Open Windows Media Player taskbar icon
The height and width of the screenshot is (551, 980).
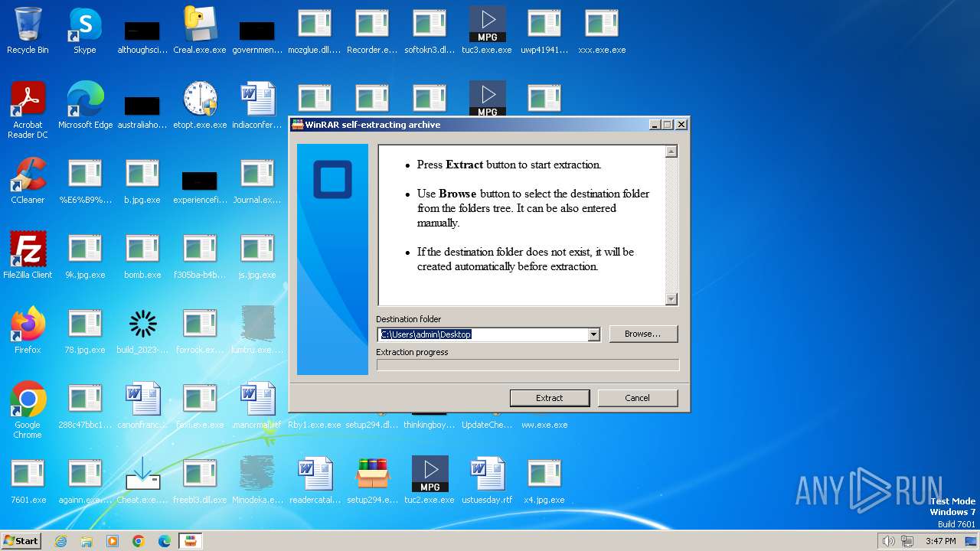click(113, 541)
